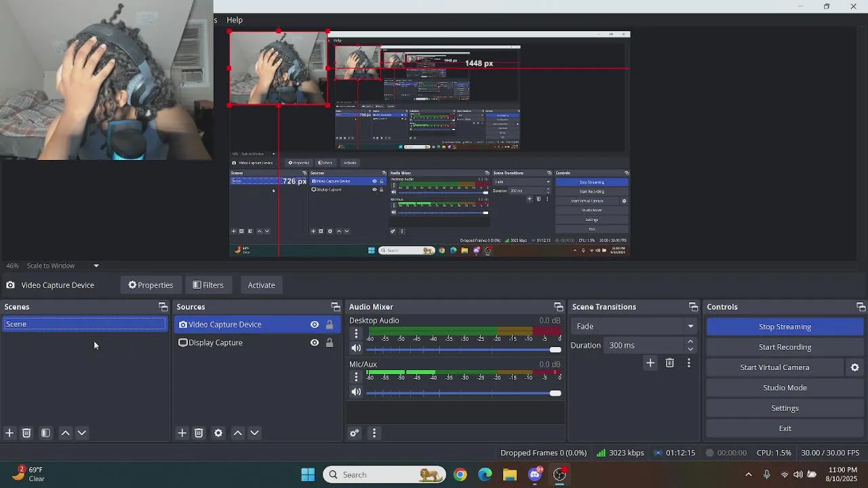Click the Exit button
This screenshot has height=488, width=868.
coord(785,428)
